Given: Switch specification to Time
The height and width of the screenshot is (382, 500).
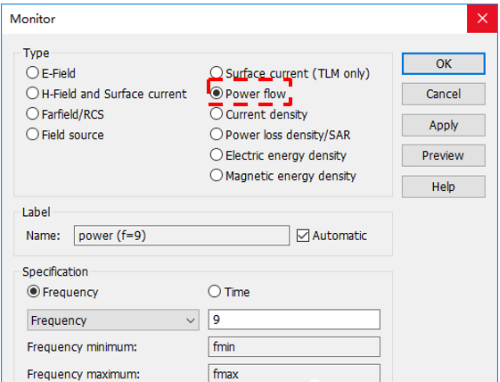Looking at the screenshot, I should (x=214, y=291).
